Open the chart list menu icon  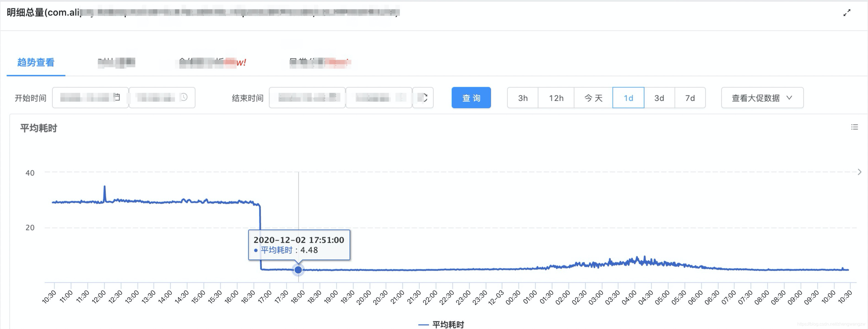click(x=854, y=127)
